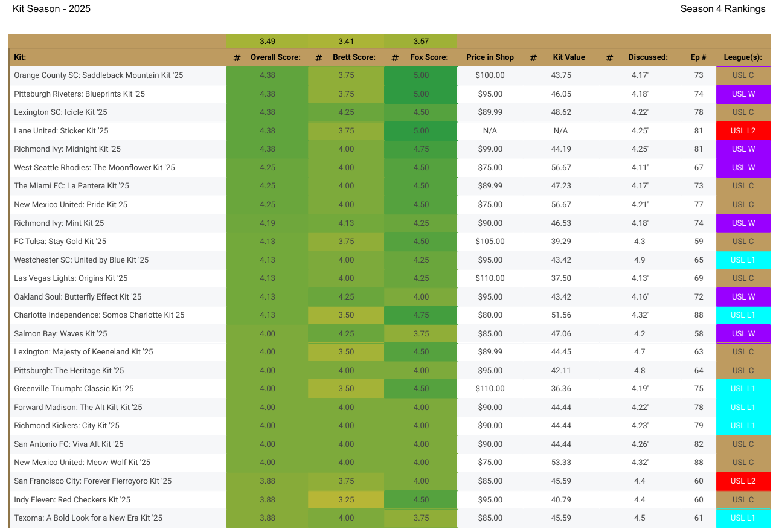
Task: Click the N/A price for Lane United
Action: click(x=490, y=131)
